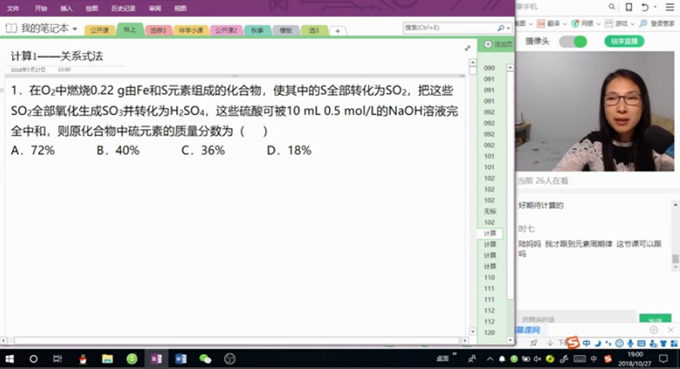680x369 pixels.
Task: Click the chat panel scrollbar thumb
Action: pyautogui.click(x=675, y=259)
